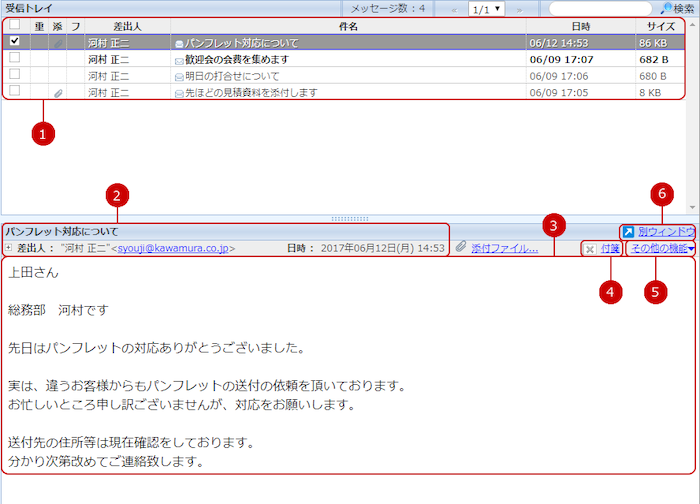This screenshot has width=700, height=504.
Task: Toggle the select-all checkbox in header
Action: coord(14,26)
